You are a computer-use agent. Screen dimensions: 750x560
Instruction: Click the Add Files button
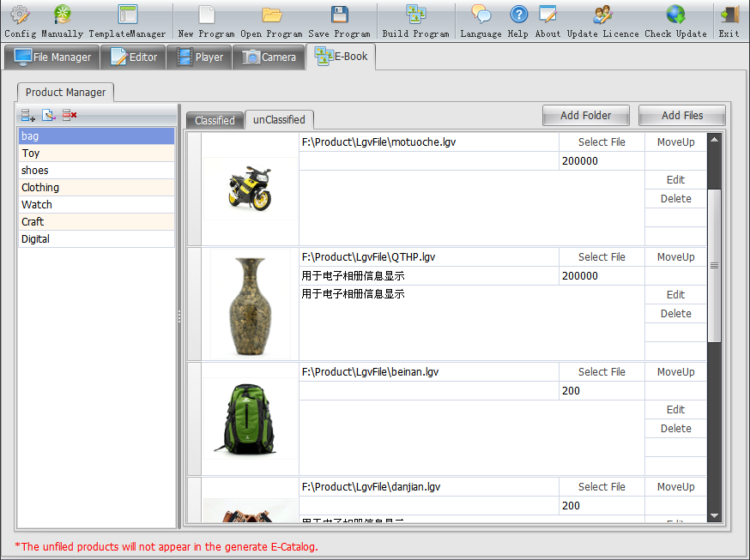pyautogui.click(x=682, y=115)
